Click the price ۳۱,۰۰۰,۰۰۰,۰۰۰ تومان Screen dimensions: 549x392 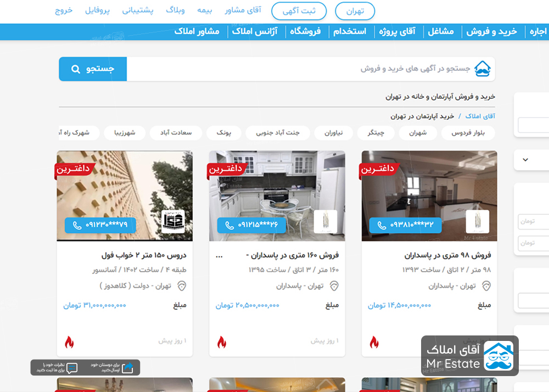coord(94,306)
